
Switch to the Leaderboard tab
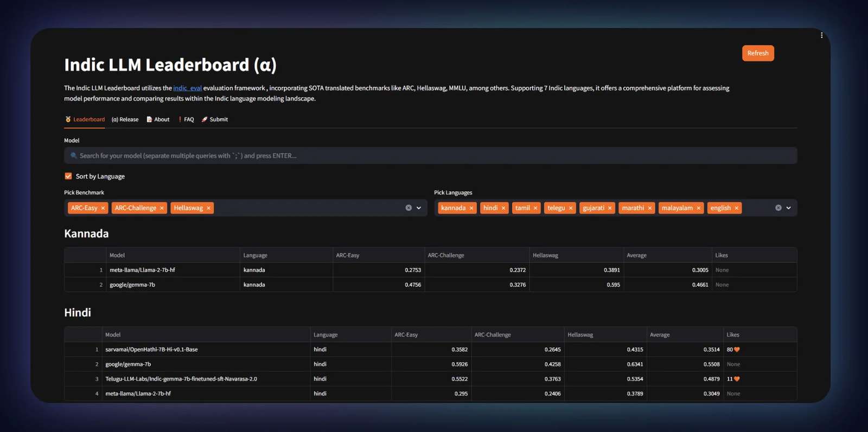tap(85, 120)
